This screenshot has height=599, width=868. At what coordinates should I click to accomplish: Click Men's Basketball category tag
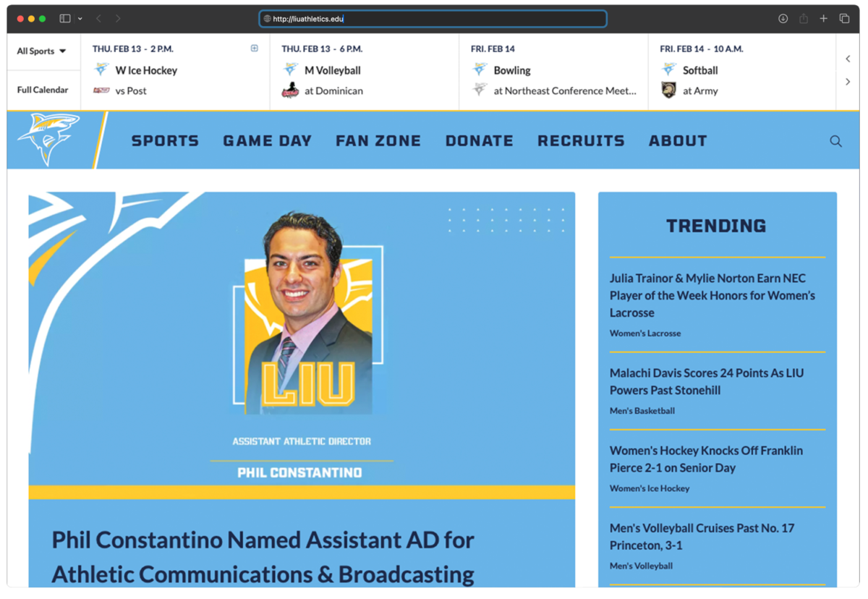coord(642,411)
